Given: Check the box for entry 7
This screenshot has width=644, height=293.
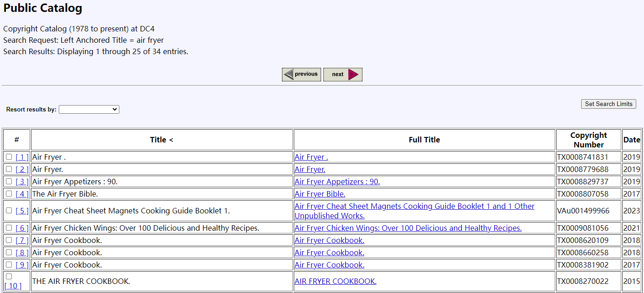Looking at the screenshot, I should click(x=9, y=240).
